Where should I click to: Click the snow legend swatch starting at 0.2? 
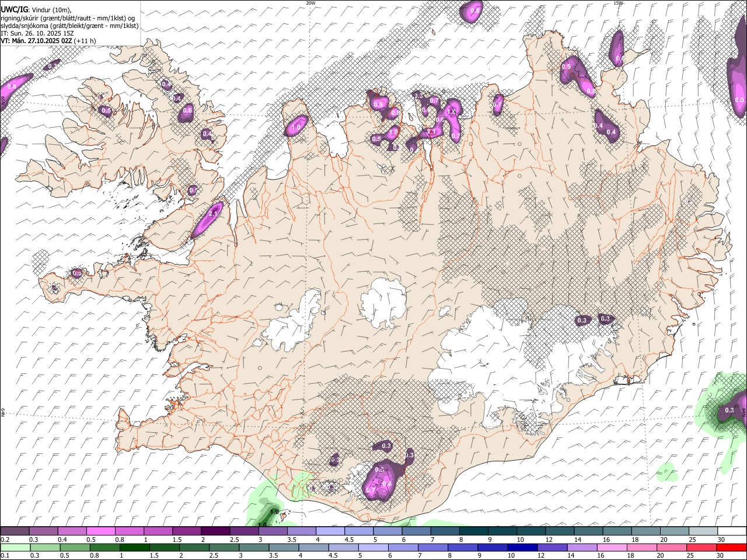click(x=15, y=531)
